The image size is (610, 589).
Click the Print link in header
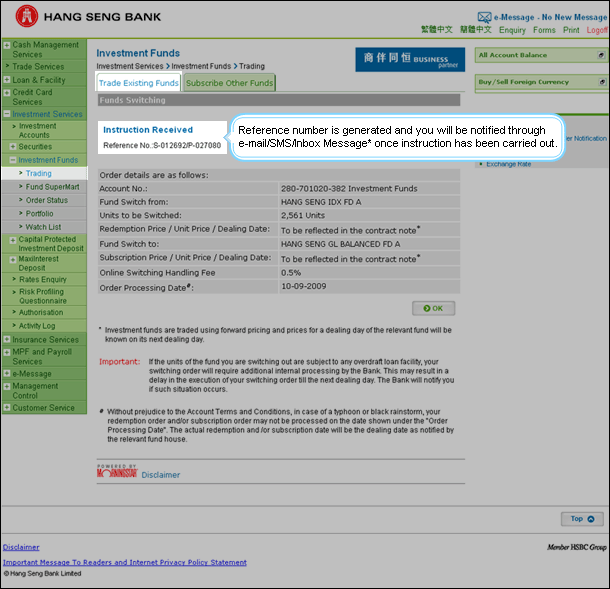click(x=571, y=30)
